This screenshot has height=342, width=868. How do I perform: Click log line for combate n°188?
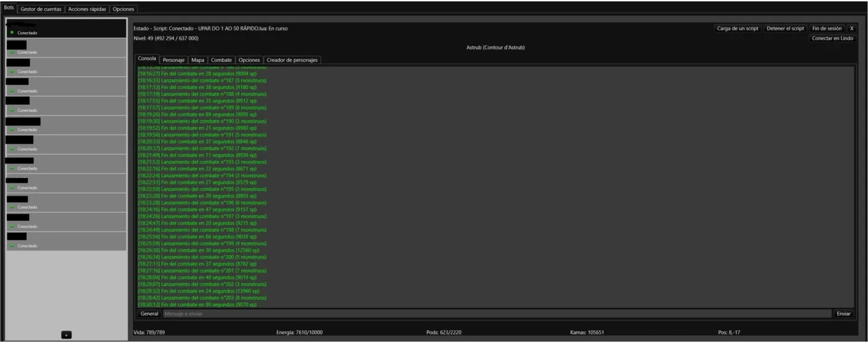click(202, 94)
